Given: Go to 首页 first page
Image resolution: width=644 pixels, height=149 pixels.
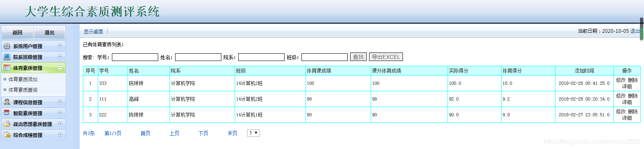Looking at the screenshot, I should coord(145,133).
